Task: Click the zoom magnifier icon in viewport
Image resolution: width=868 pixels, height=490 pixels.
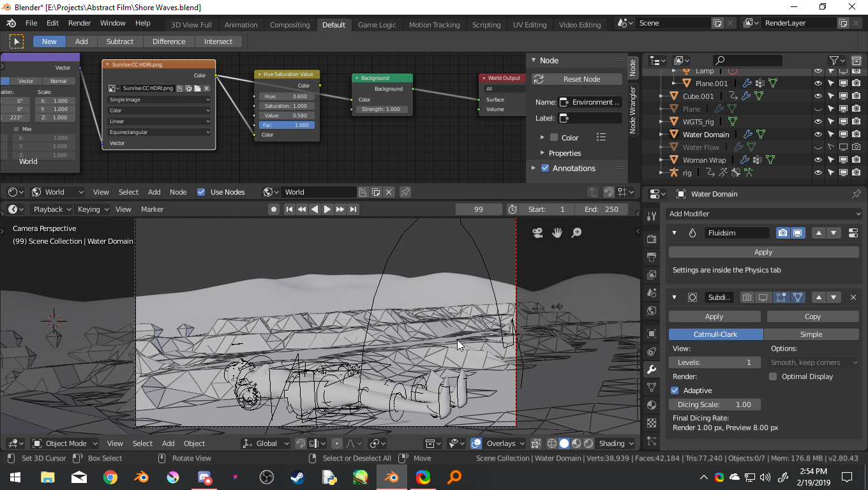Action: tap(576, 233)
